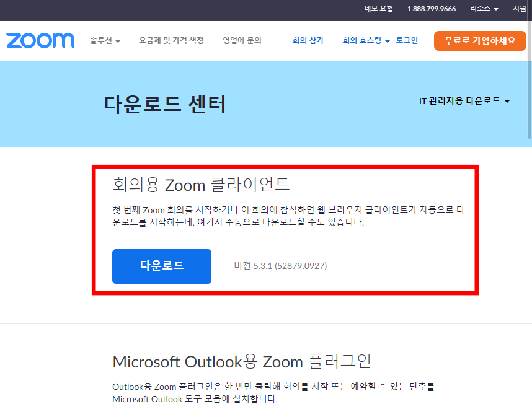Click the 회의용 Zoom 클라이언트 heading
Screen dimensions: 532x409
pos(201,185)
